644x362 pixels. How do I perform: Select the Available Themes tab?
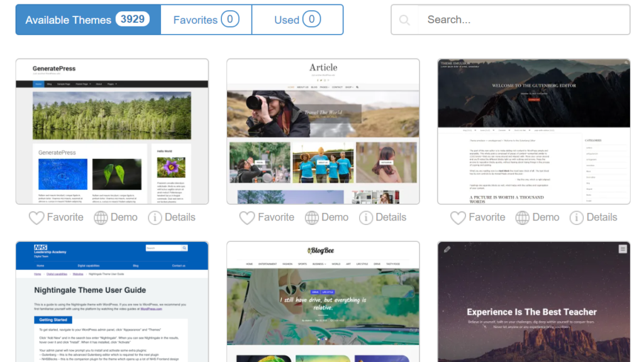[x=88, y=19]
